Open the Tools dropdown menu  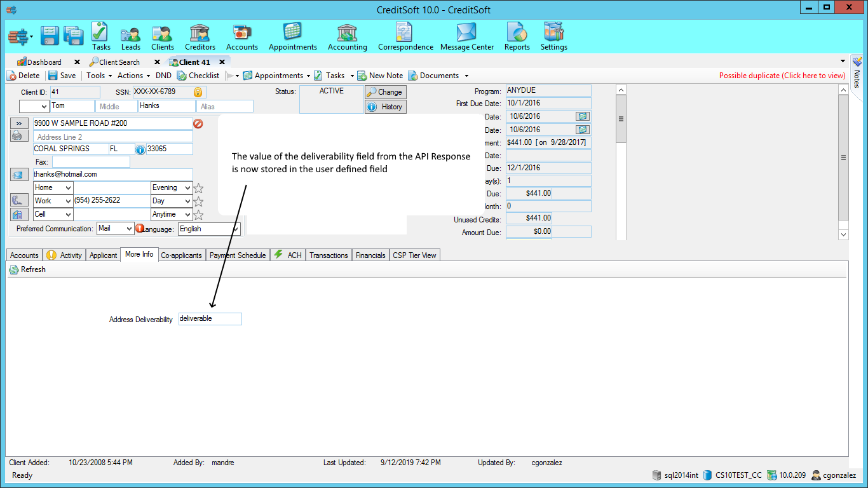click(x=98, y=76)
